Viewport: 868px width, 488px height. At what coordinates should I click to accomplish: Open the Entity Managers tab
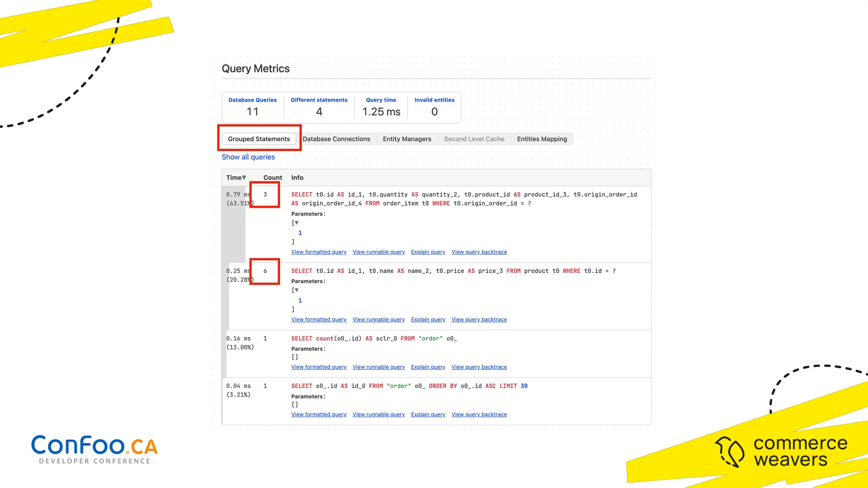coord(407,139)
